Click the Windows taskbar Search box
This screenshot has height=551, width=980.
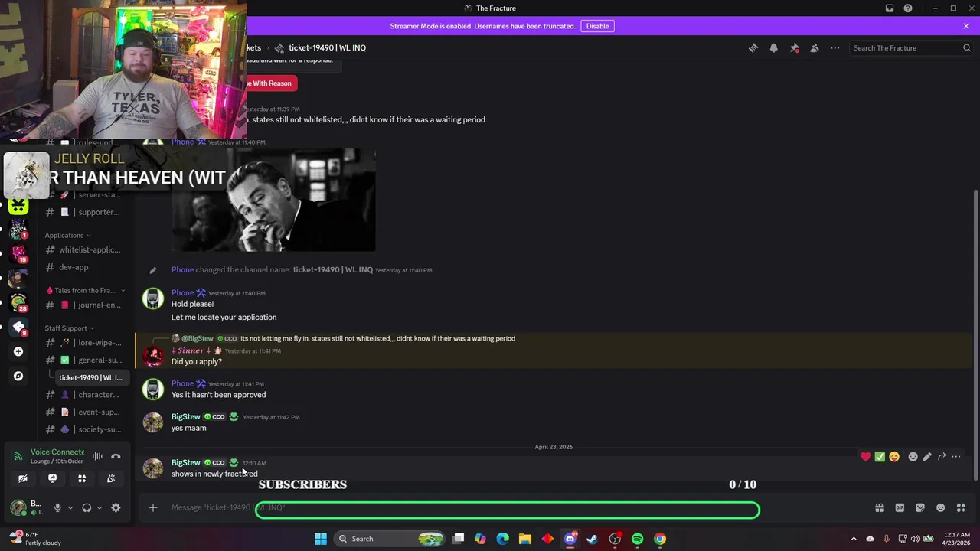click(x=390, y=539)
